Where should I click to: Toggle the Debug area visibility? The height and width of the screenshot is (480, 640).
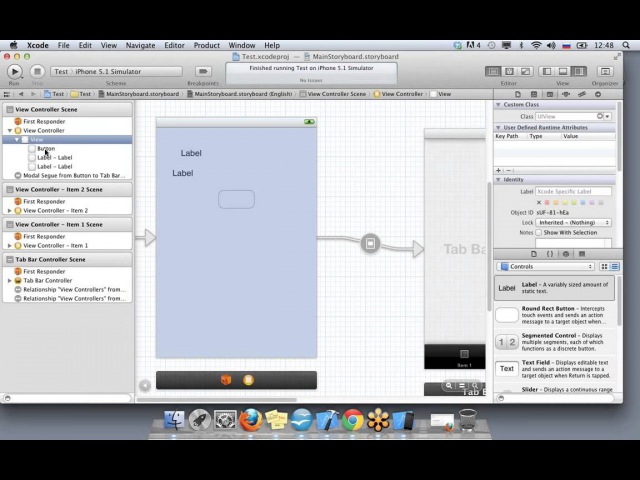pyautogui.click(x=563, y=71)
